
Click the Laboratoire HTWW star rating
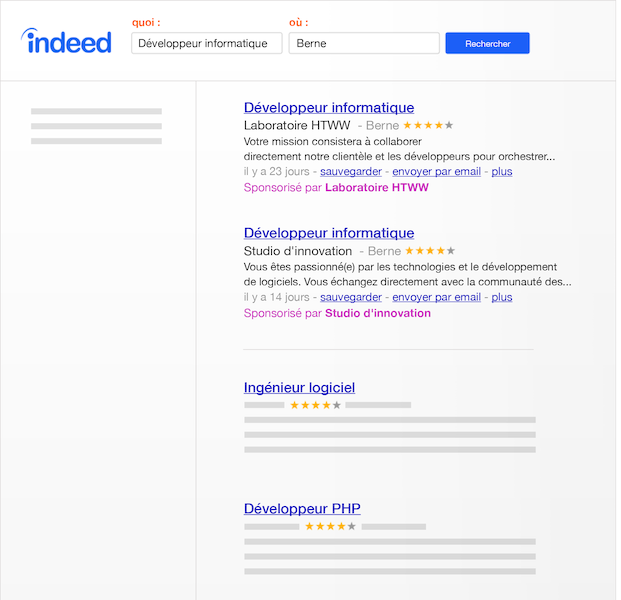[428, 125]
